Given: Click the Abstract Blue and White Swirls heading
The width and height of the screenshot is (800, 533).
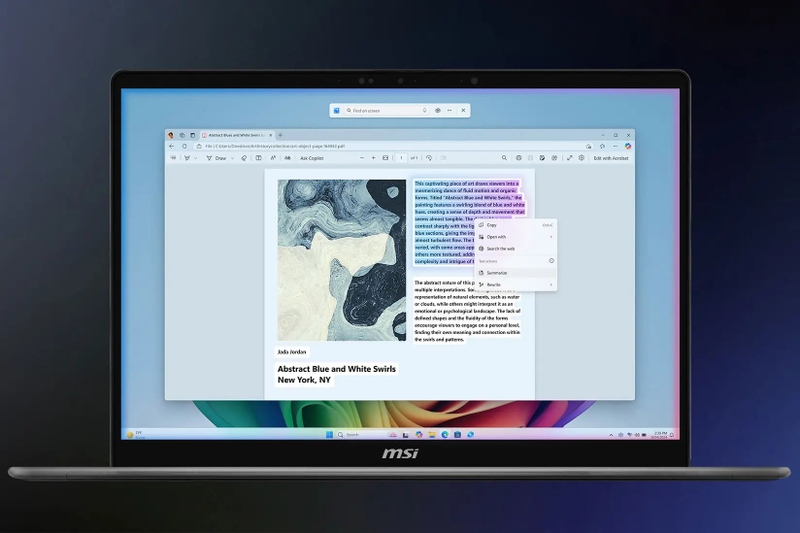Looking at the screenshot, I should (336, 369).
